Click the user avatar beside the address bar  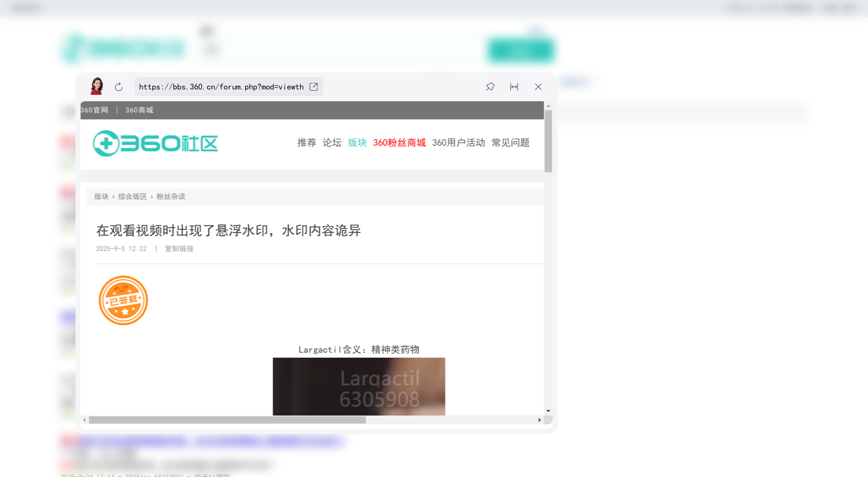pos(96,86)
